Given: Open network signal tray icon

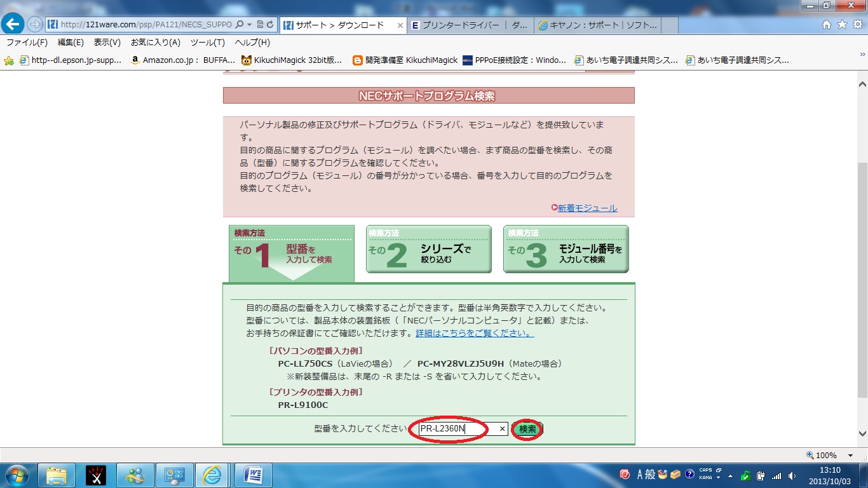Looking at the screenshot, I should coord(776,475).
